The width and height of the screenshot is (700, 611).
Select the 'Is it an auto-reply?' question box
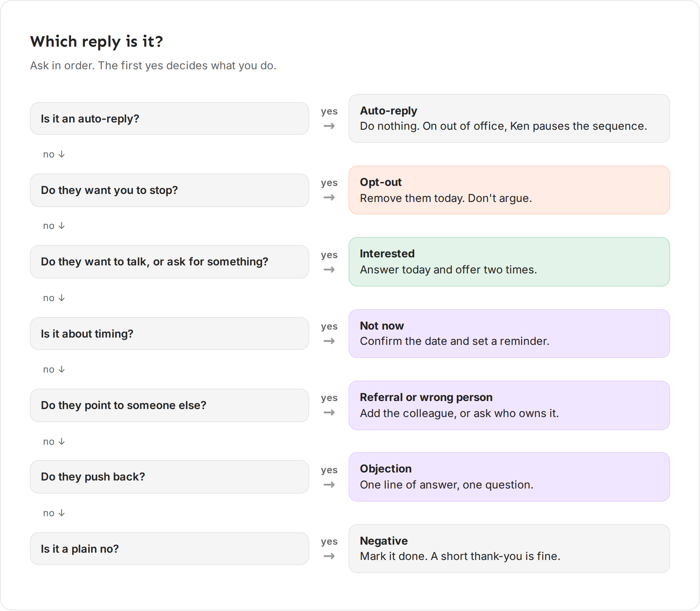point(170,118)
